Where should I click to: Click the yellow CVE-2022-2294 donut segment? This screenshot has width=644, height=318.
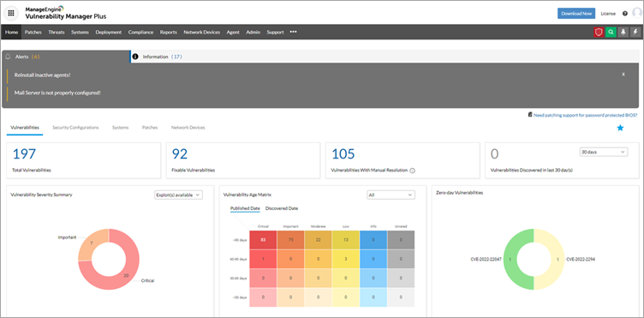pos(557,260)
